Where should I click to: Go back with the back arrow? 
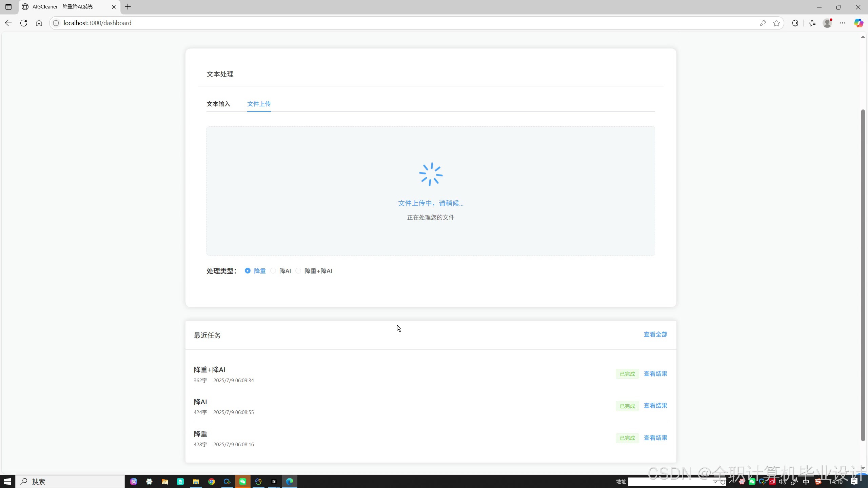tap(8, 23)
